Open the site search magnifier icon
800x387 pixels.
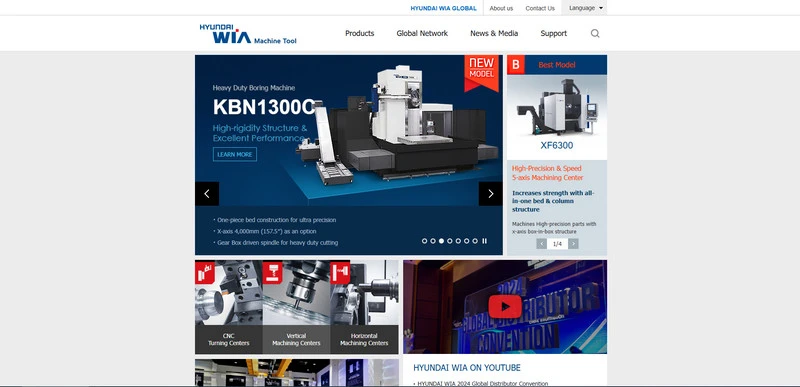tap(595, 34)
